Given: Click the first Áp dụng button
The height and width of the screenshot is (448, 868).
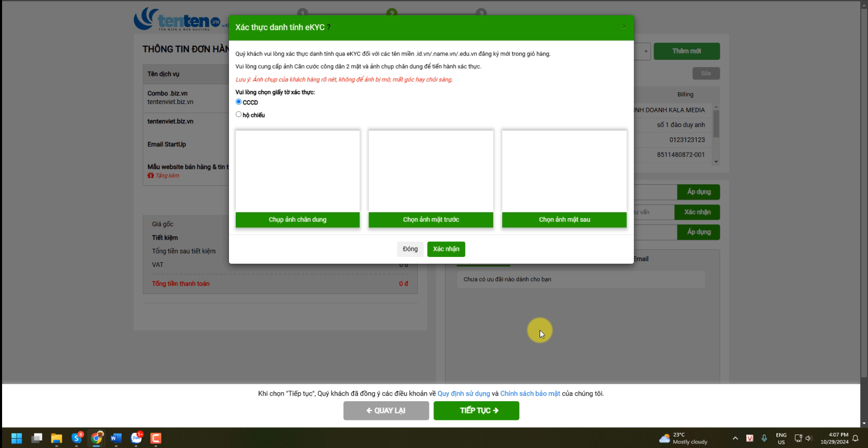Looking at the screenshot, I should pyautogui.click(x=698, y=192).
